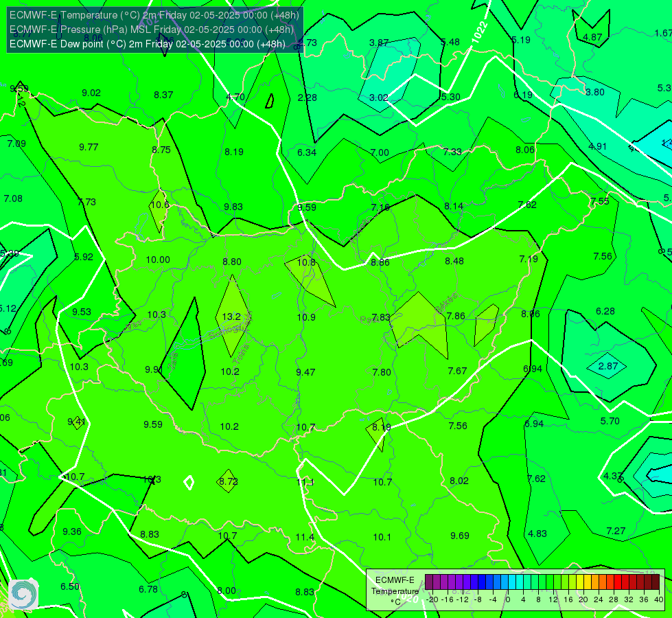
Task: Click the 5.92 temperature value
Action: coord(84,257)
